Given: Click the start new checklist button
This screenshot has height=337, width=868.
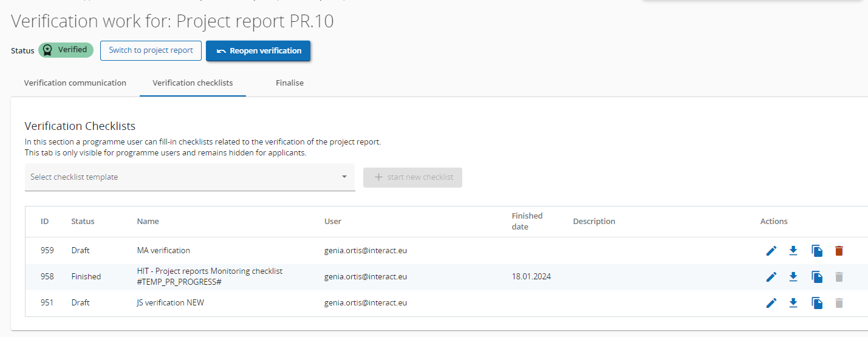Looking at the screenshot, I should (x=412, y=177).
